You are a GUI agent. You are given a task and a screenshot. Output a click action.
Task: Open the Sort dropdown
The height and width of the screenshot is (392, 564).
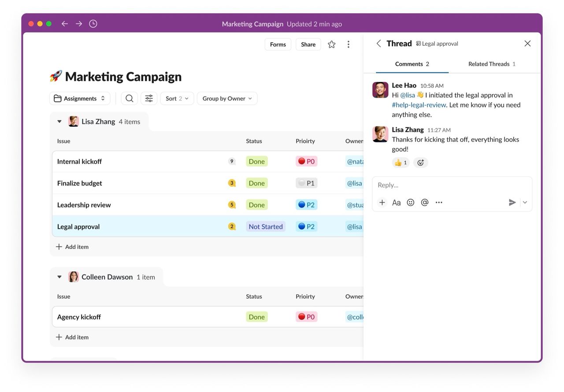(176, 98)
